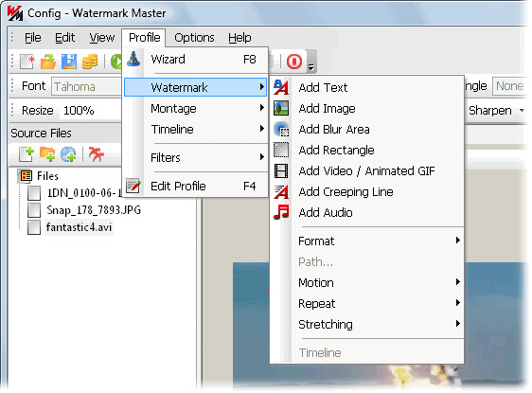Click the Add folder icon in Source Files

point(47,154)
